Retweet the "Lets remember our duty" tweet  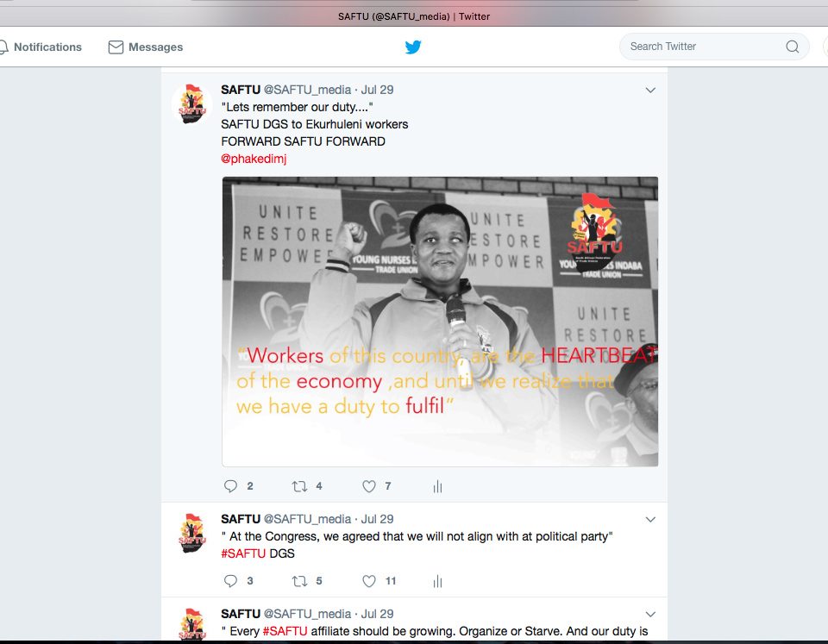coord(299,486)
